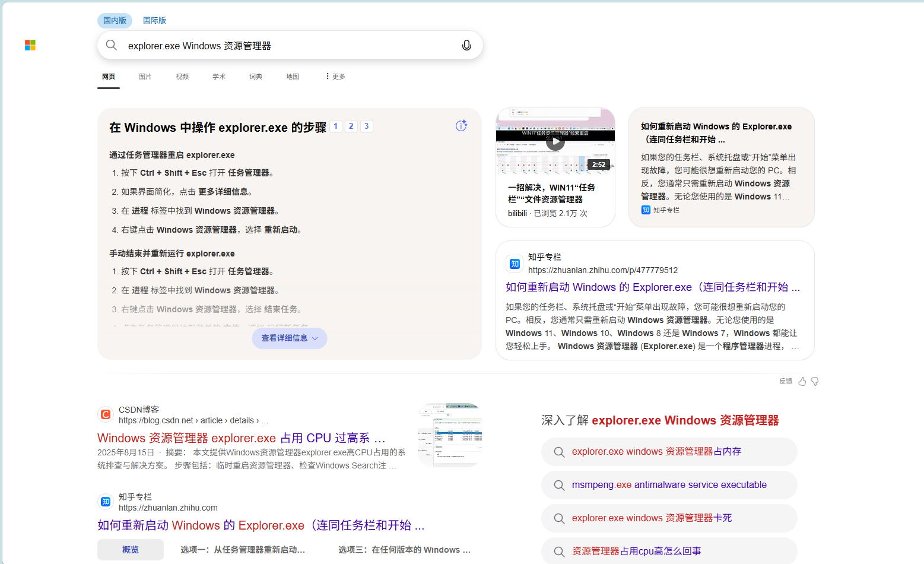Open citation reference 1
Screen dimensions: 924x564
click(336, 126)
